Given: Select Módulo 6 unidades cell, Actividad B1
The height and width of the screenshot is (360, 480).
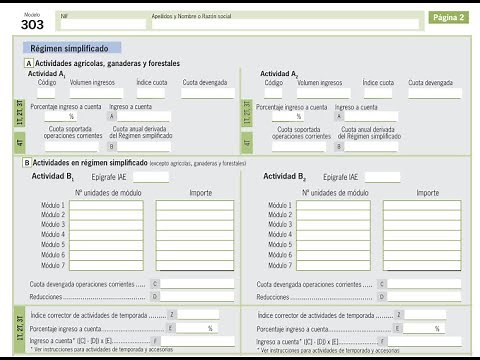Looking at the screenshot, I should pos(106,255).
